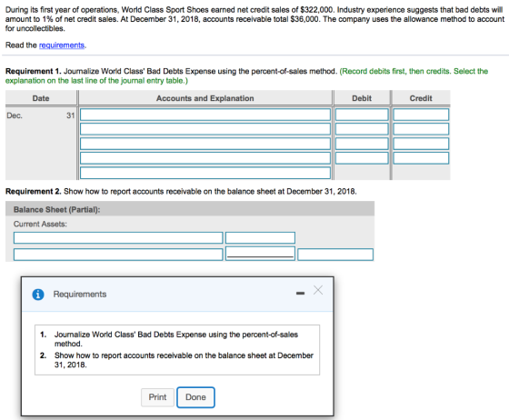The height and width of the screenshot is (420, 509).
Task: Select second account field in journal table
Action: point(205,129)
